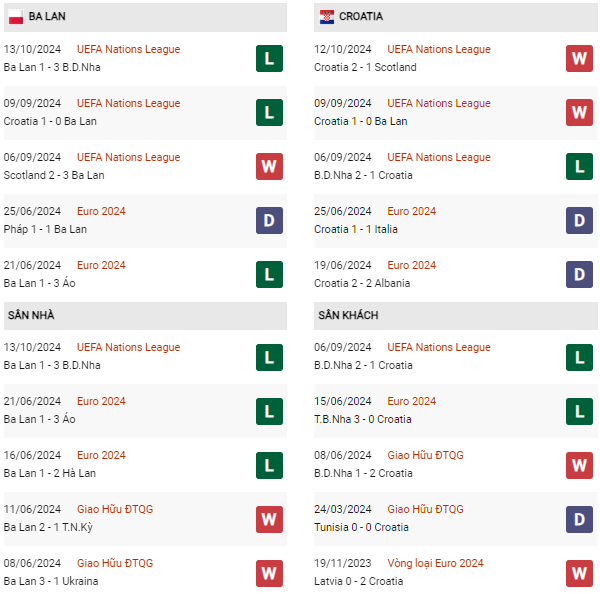Image resolution: width=600 pixels, height=594 pixels.
Task: Click the BA LAN team header label
Action: tap(47, 16)
